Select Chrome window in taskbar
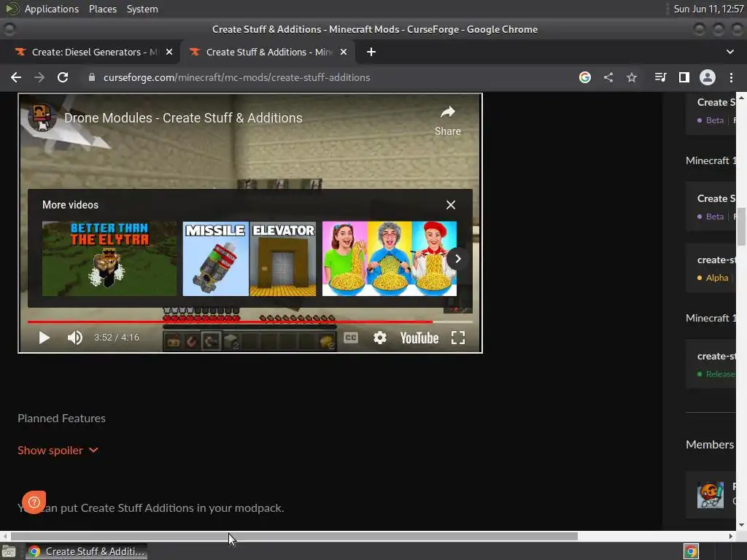This screenshot has height=560, width=747. 86,551
